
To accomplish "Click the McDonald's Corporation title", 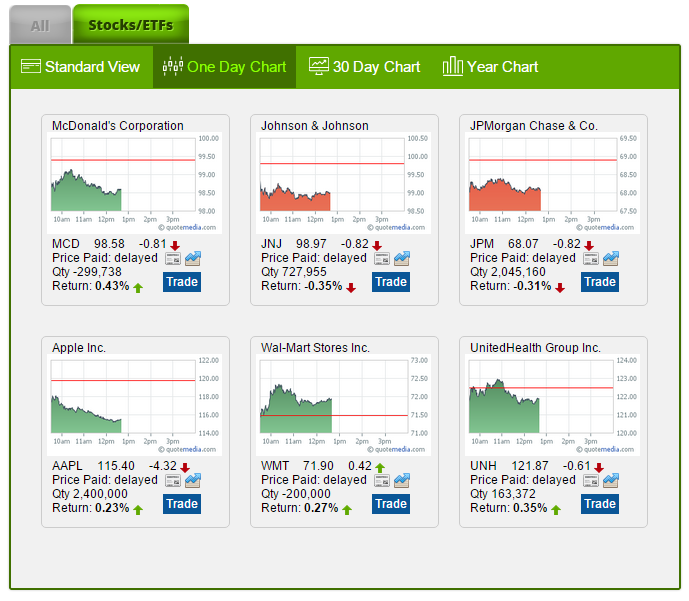I will (x=118, y=126).
